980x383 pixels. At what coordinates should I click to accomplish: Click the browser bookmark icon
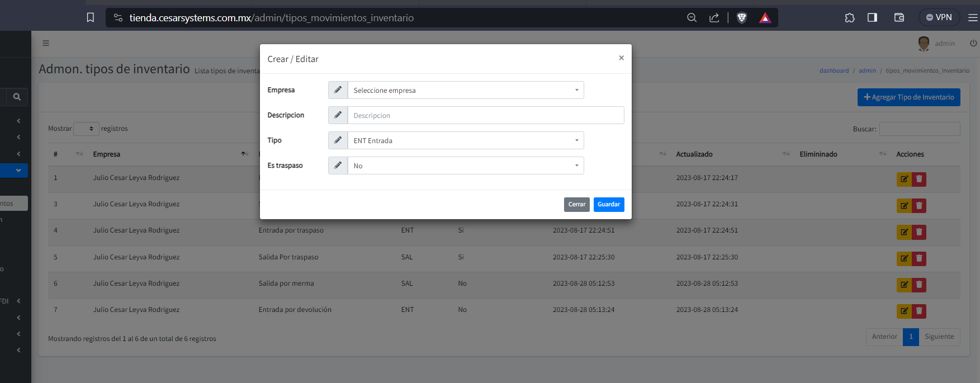click(x=90, y=18)
